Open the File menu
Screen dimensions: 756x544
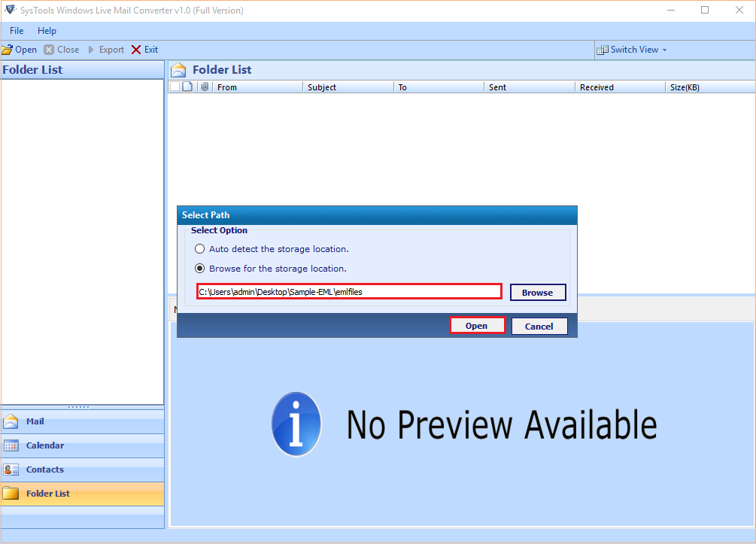[x=17, y=31]
